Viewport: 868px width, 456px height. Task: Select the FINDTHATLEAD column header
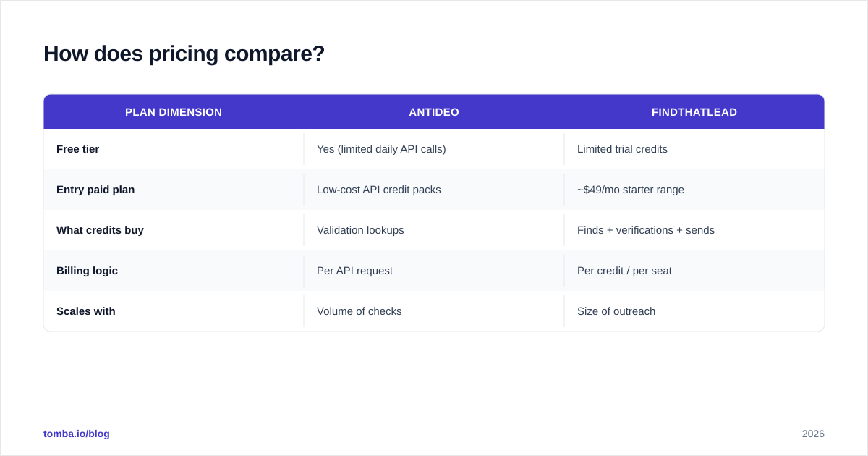(x=694, y=112)
